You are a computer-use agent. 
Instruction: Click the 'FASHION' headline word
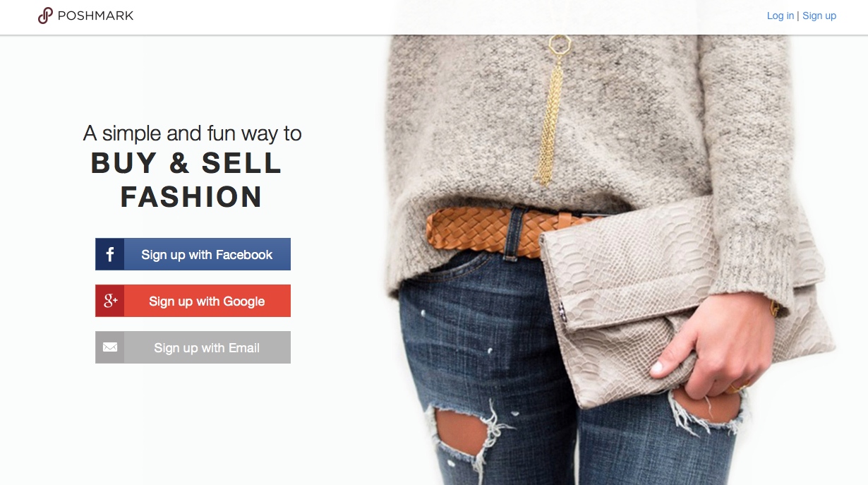click(x=191, y=197)
